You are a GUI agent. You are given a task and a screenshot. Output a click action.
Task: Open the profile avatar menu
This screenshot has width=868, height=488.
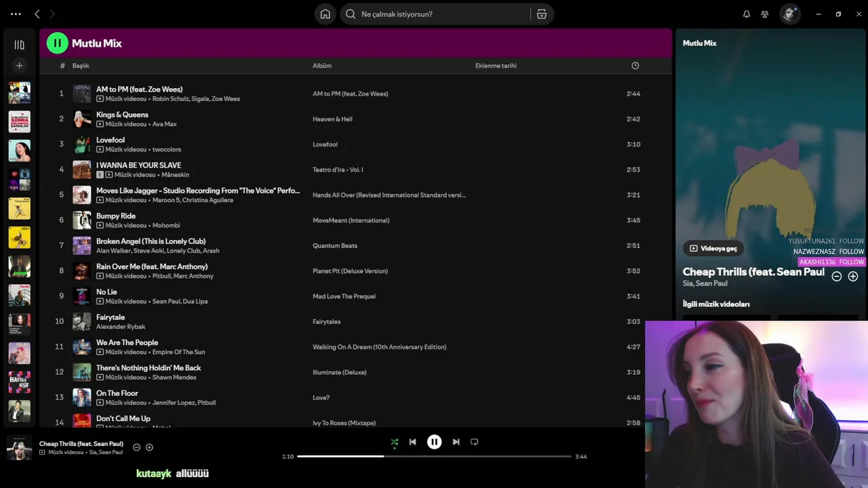point(789,14)
